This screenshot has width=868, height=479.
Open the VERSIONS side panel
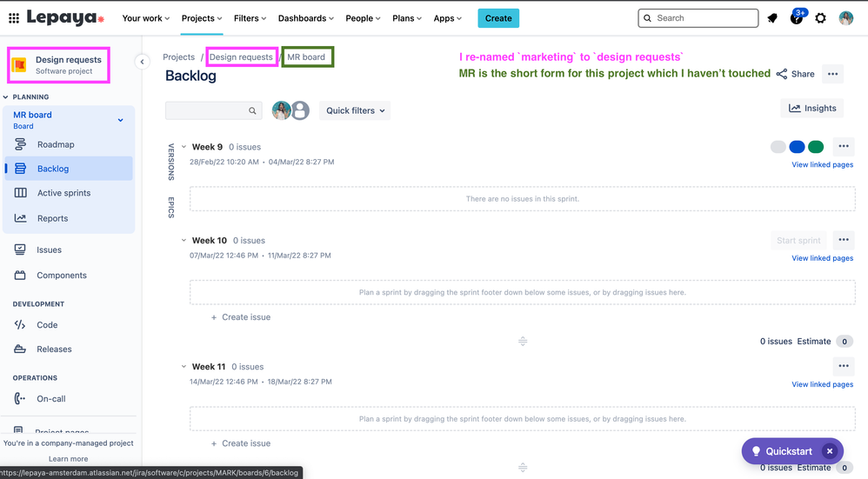click(171, 162)
